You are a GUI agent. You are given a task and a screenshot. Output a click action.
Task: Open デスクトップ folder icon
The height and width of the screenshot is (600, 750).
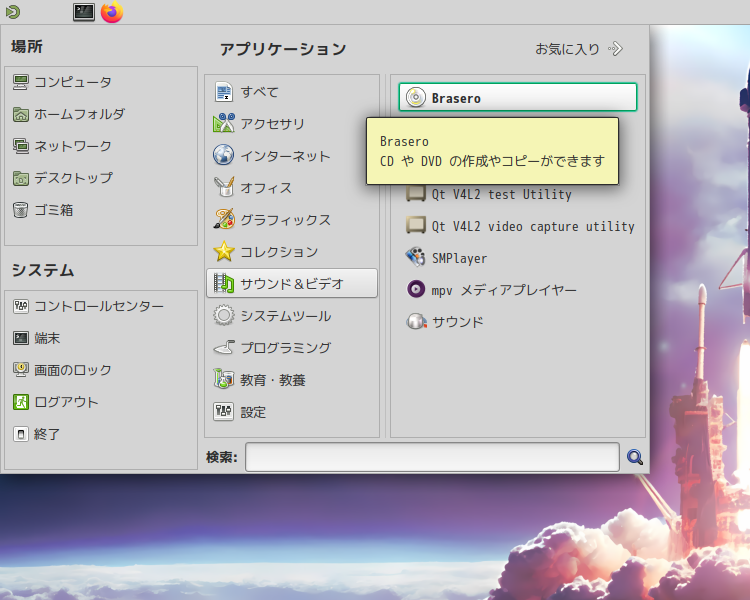(x=21, y=178)
